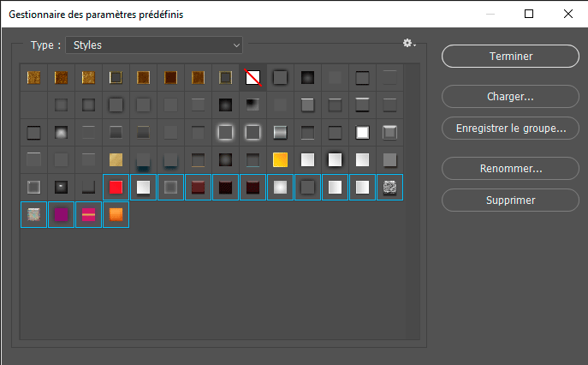Pick the yellow-orange gradient style swatch

(280, 159)
